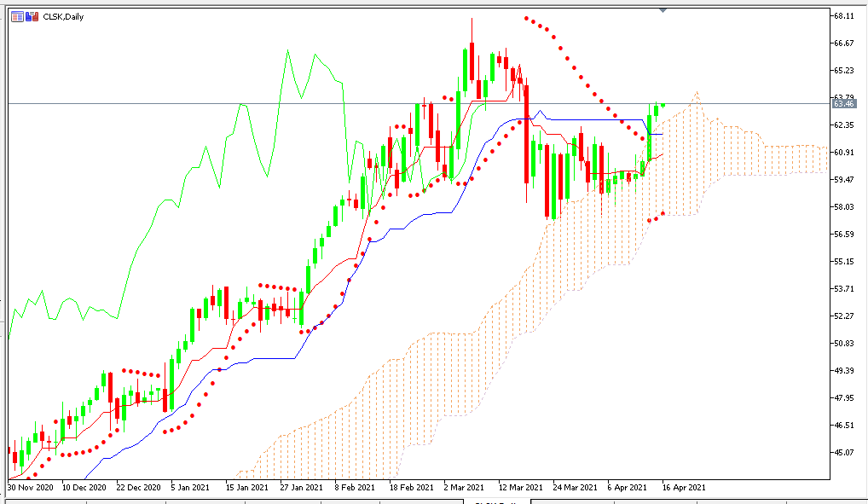Screen dimensions: 868x504
Task: Click the current price label 63.46
Action: tap(843, 103)
